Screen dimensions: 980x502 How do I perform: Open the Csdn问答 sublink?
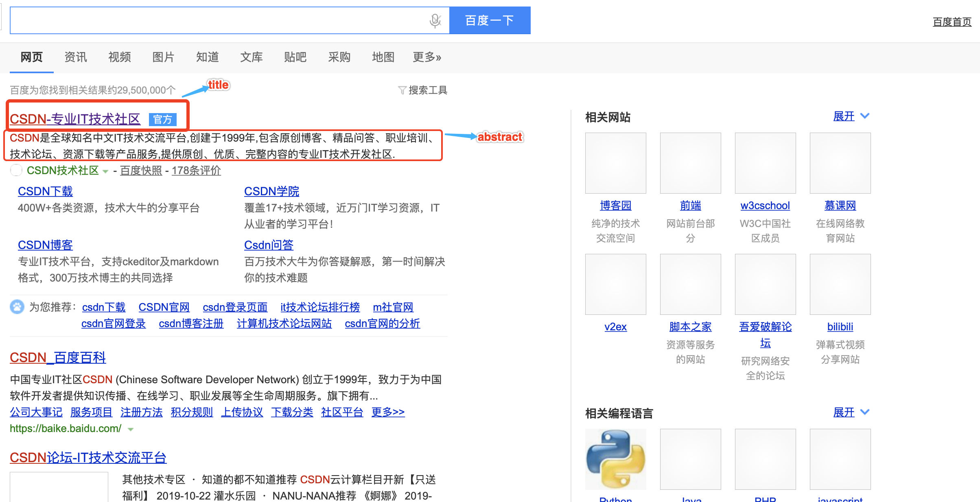point(269,245)
